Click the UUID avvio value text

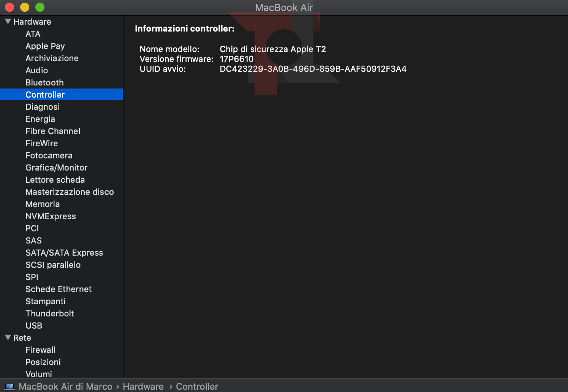point(313,69)
